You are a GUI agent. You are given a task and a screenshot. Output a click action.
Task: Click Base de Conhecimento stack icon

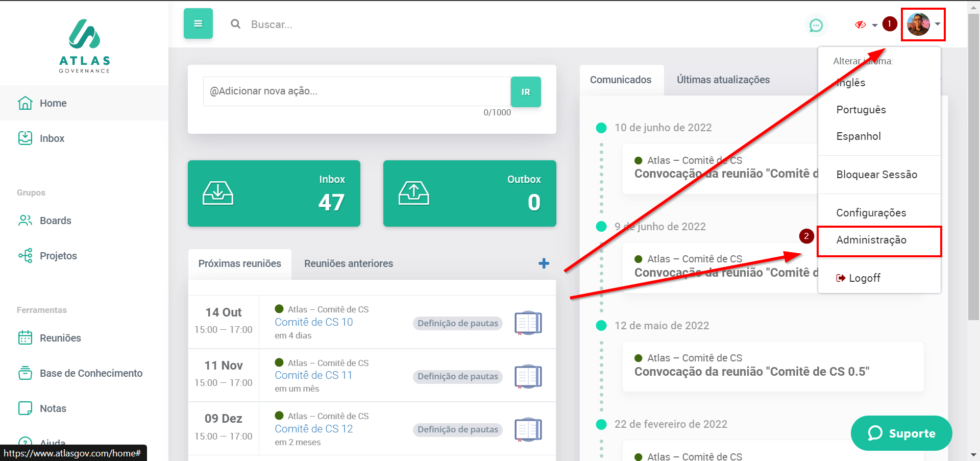[25, 373]
